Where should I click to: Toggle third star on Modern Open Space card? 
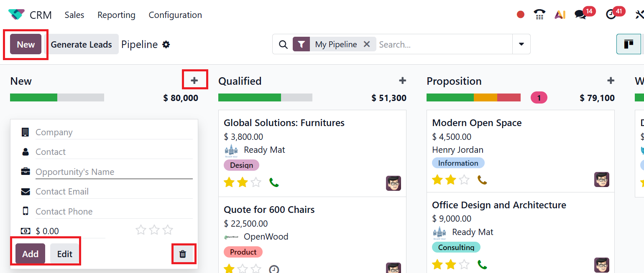coord(464,180)
